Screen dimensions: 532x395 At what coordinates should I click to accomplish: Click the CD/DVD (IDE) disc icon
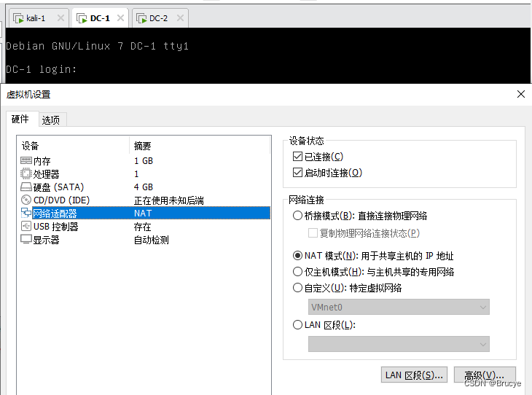[x=26, y=200]
